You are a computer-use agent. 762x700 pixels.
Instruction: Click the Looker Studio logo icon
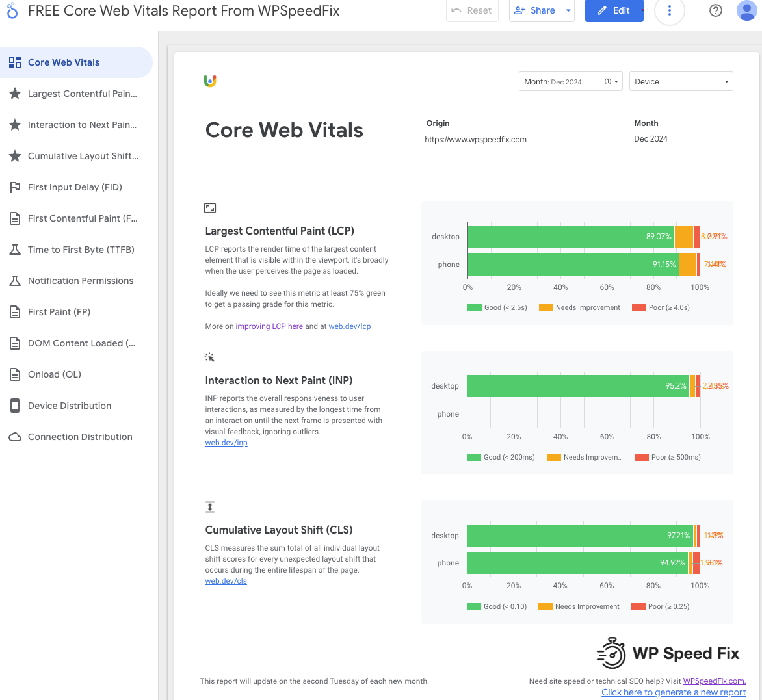[12, 10]
